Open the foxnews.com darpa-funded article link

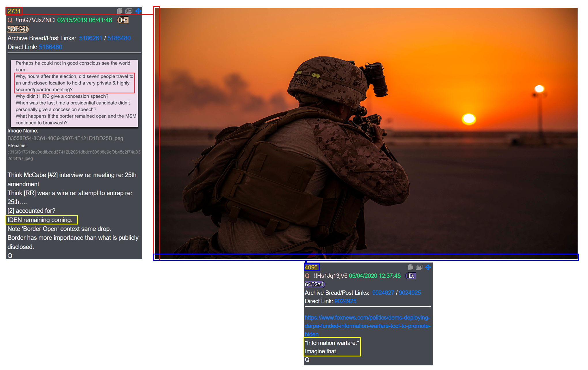coord(367,326)
